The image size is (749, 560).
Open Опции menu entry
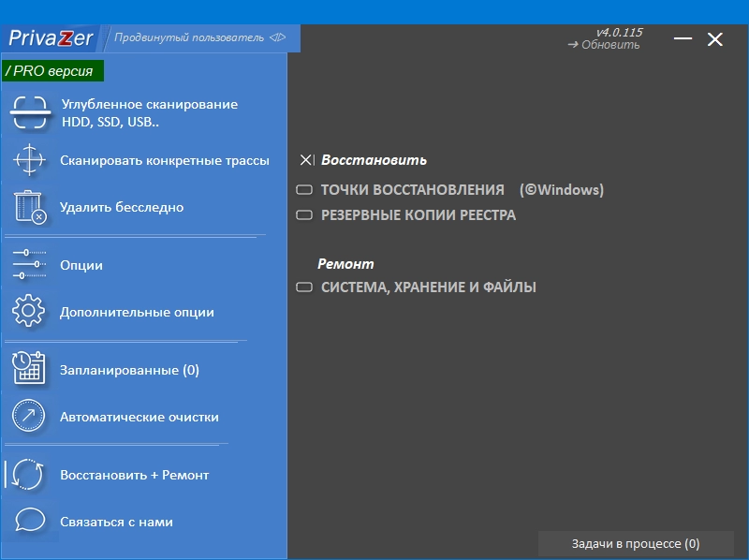pos(81,265)
